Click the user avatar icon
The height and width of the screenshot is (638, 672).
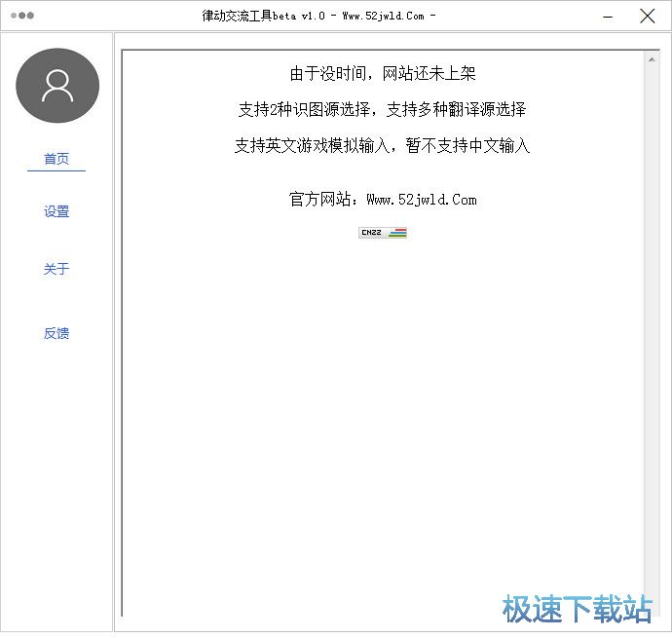coord(57,86)
